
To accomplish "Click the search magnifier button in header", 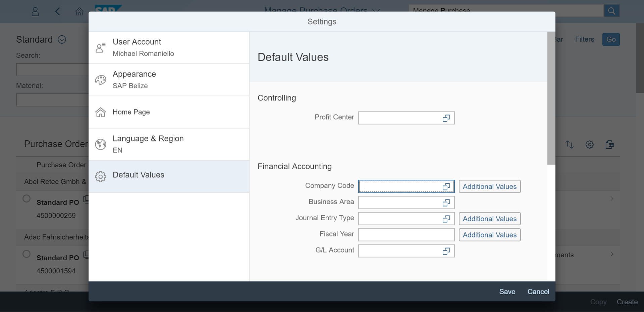I will 611,11.
